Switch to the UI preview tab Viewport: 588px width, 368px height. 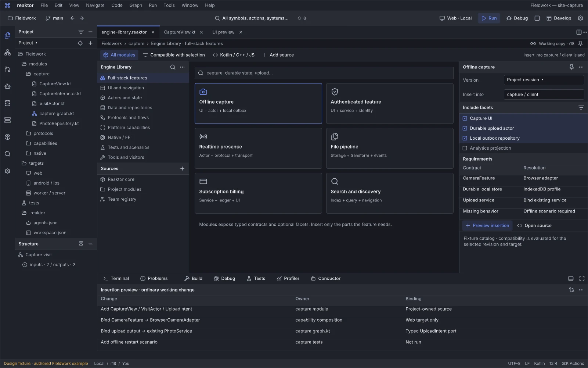223,32
